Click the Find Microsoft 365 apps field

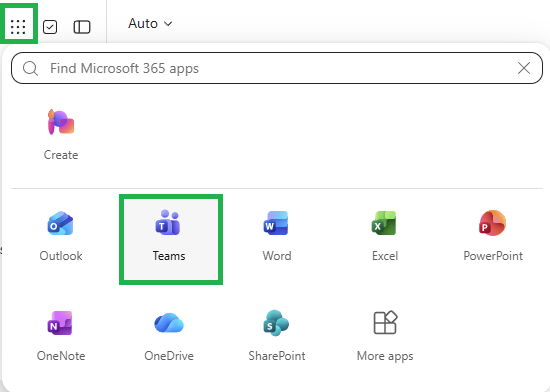pos(277,68)
